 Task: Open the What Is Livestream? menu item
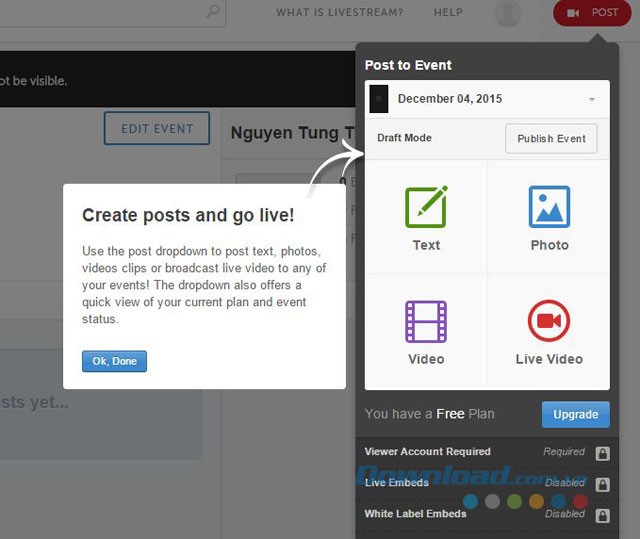340,13
